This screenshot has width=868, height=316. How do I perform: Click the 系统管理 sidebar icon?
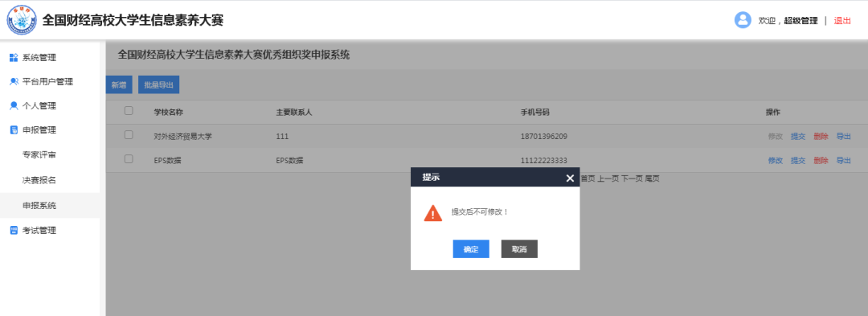(x=14, y=58)
